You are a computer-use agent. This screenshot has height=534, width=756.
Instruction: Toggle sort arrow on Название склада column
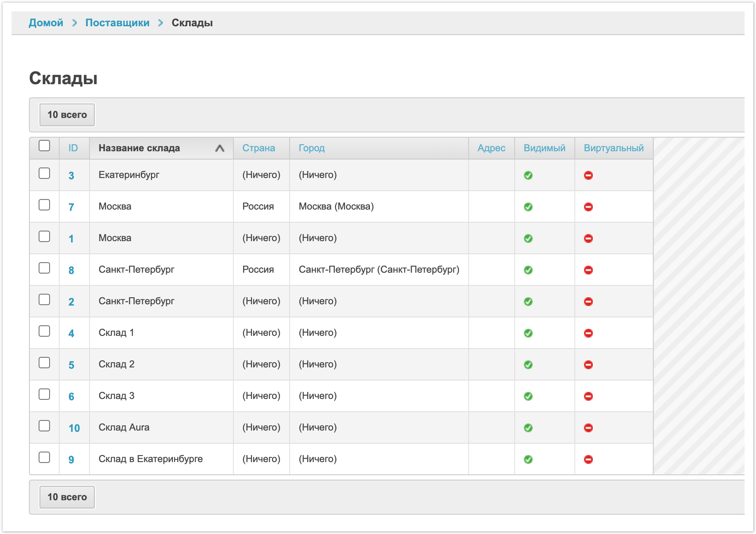pos(219,148)
